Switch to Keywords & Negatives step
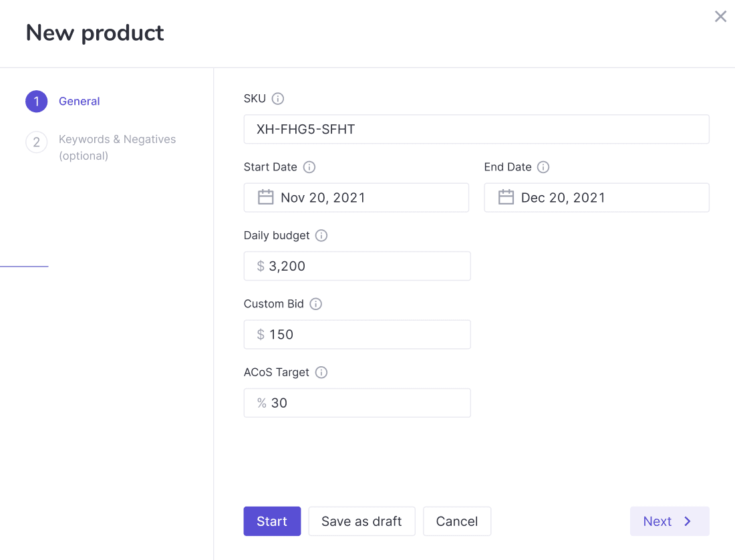Image resolution: width=735 pixels, height=560 pixels. pos(117,139)
